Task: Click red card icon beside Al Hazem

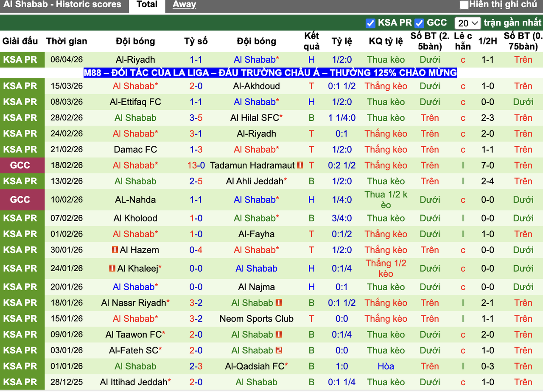Action: tap(115, 250)
